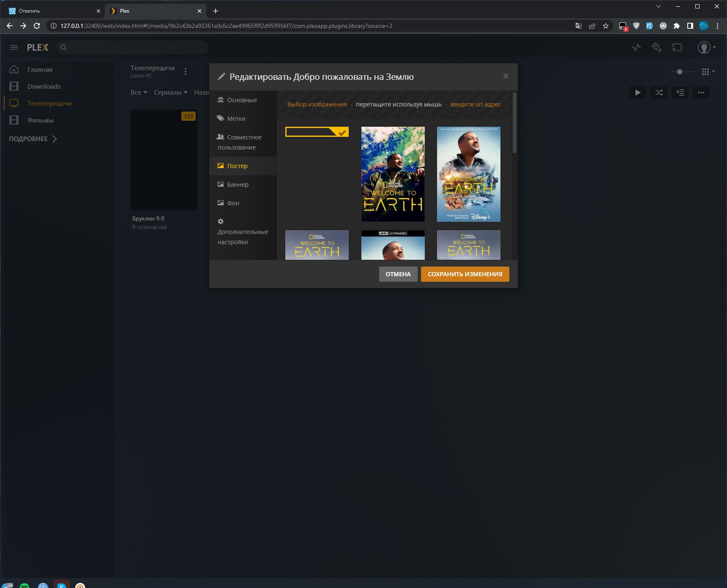Open Plex settings wrench icon

click(x=656, y=47)
